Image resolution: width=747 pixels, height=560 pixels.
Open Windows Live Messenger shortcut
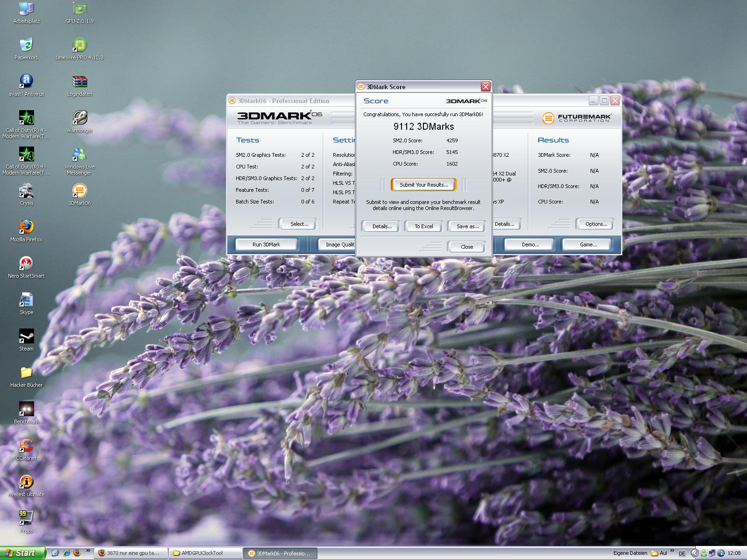click(79, 161)
